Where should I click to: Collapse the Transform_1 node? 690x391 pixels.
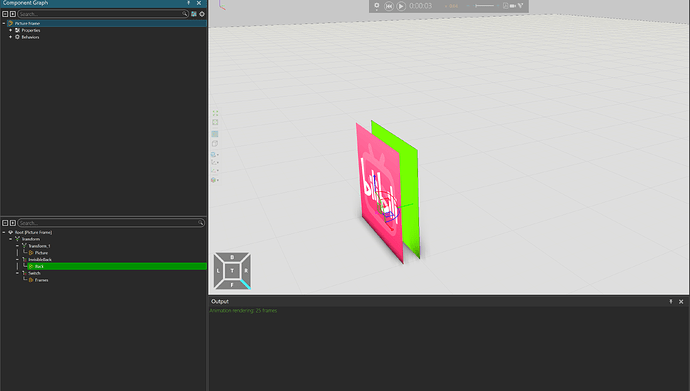tap(18, 246)
